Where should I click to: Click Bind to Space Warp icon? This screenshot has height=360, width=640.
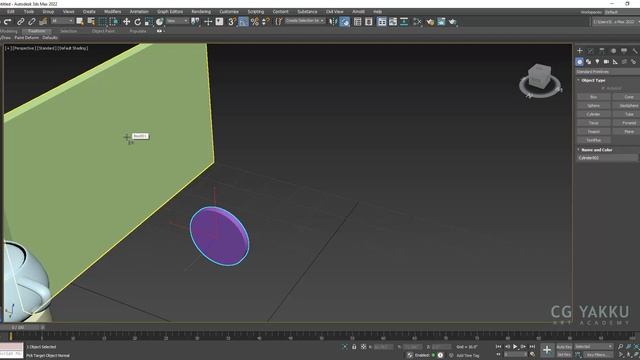(x=43, y=22)
